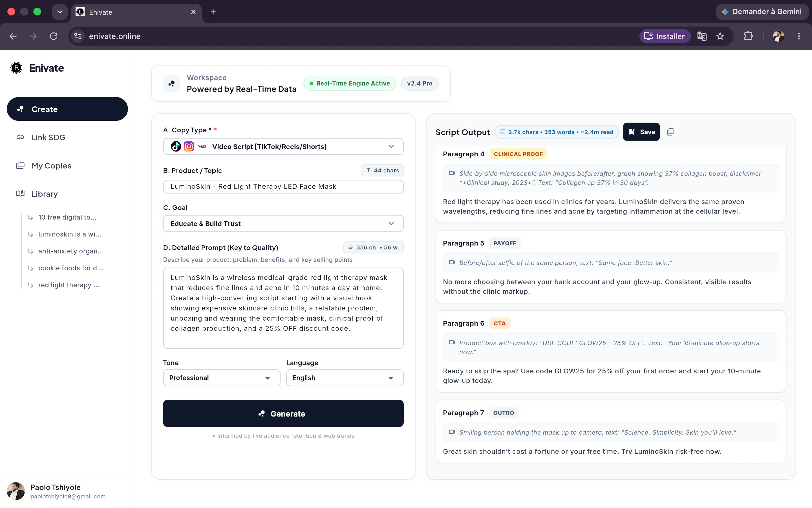Click inside the Detailed Prompt textarea
This screenshot has height=508, width=812.
click(283, 308)
